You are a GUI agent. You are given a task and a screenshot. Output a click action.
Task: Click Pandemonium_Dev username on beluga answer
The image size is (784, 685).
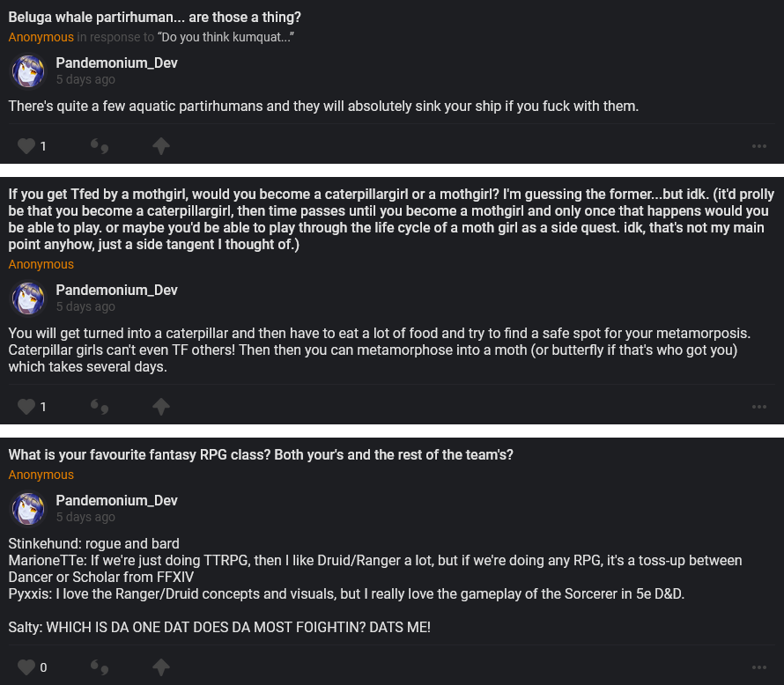(x=117, y=63)
